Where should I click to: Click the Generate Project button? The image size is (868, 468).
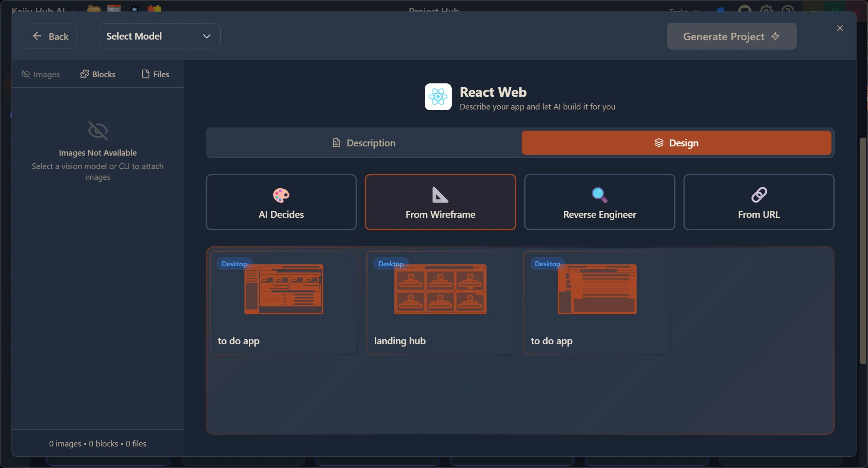point(732,36)
